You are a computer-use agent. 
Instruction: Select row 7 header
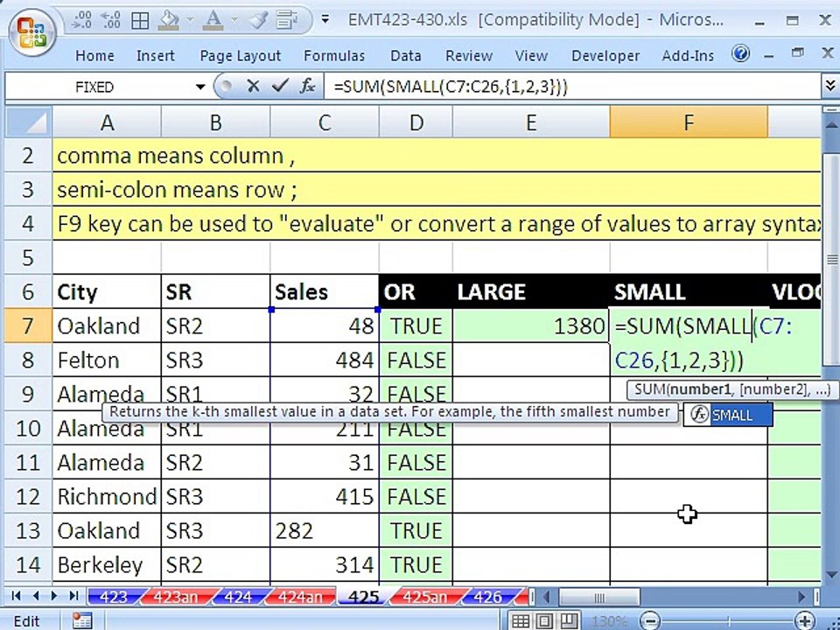[28, 325]
